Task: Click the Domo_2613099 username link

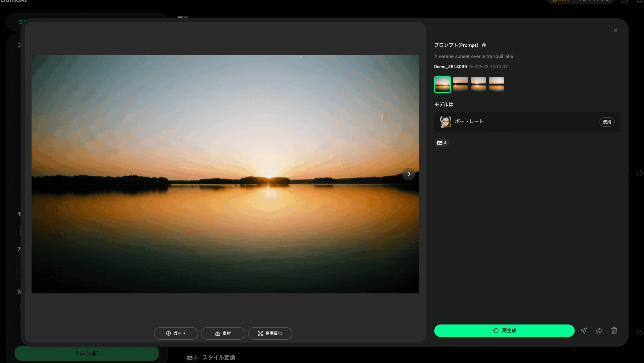Action: 450,67
